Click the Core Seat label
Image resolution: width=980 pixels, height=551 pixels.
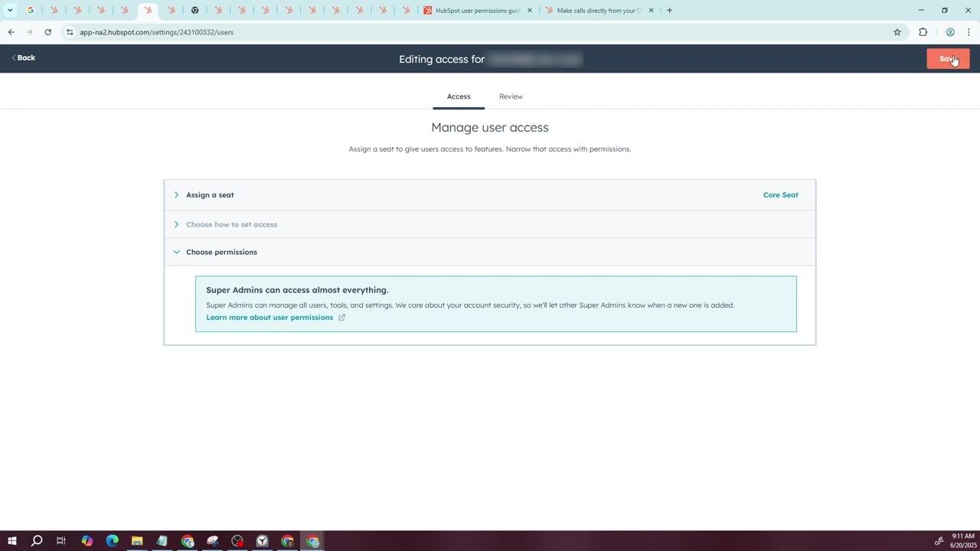click(x=780, y=195)
